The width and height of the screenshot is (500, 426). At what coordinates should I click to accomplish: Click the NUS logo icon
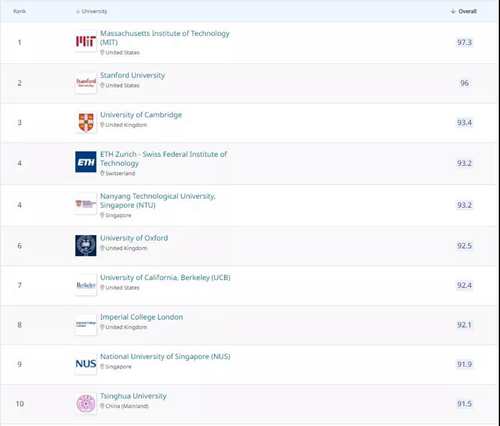click(86, 364)
